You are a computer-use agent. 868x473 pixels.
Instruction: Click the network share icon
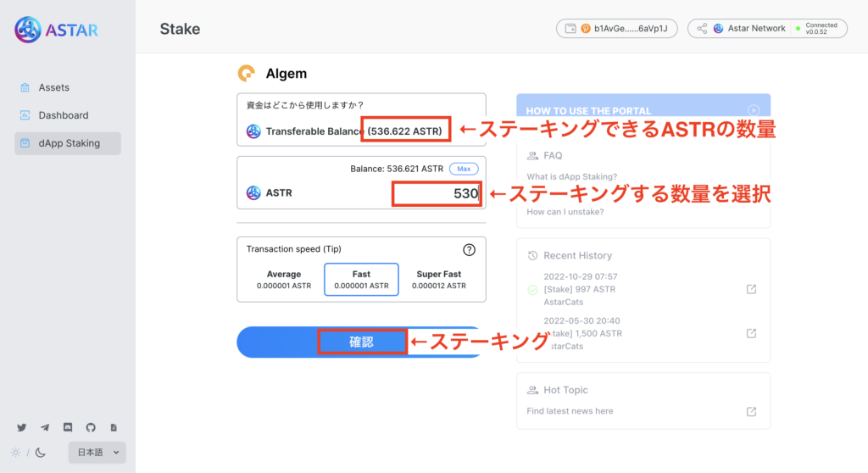tap(702, 28)
